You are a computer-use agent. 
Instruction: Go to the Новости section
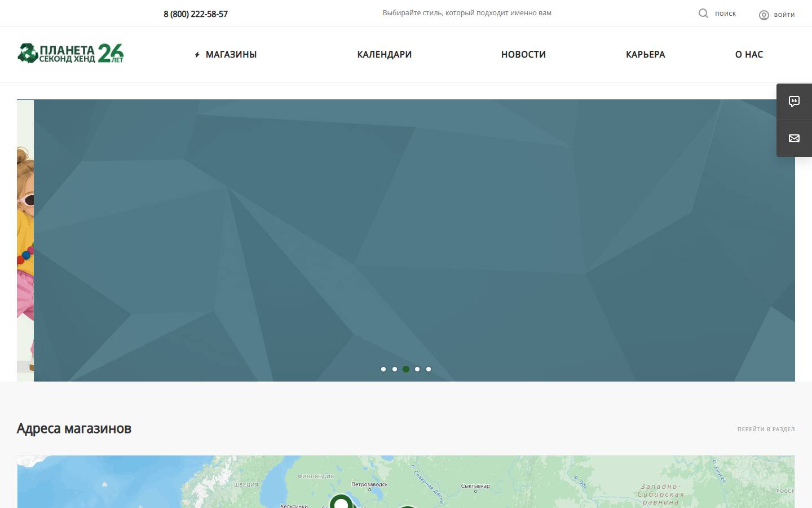click(523, 54)
